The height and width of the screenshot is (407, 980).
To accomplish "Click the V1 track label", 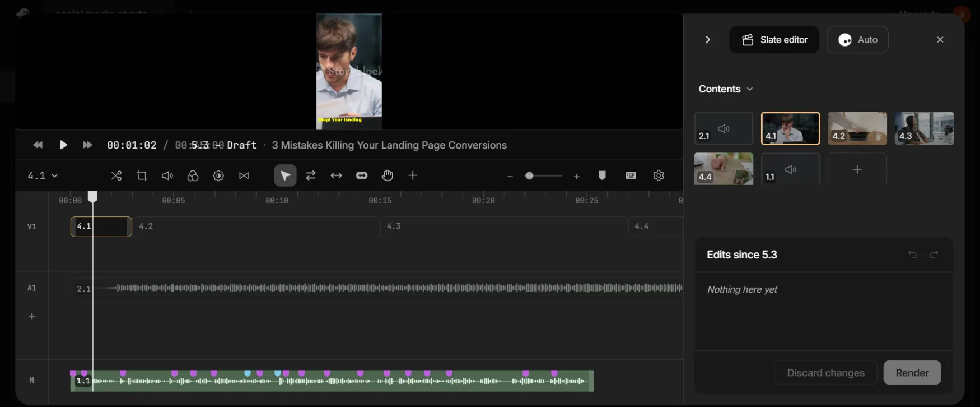I will 32,226.
